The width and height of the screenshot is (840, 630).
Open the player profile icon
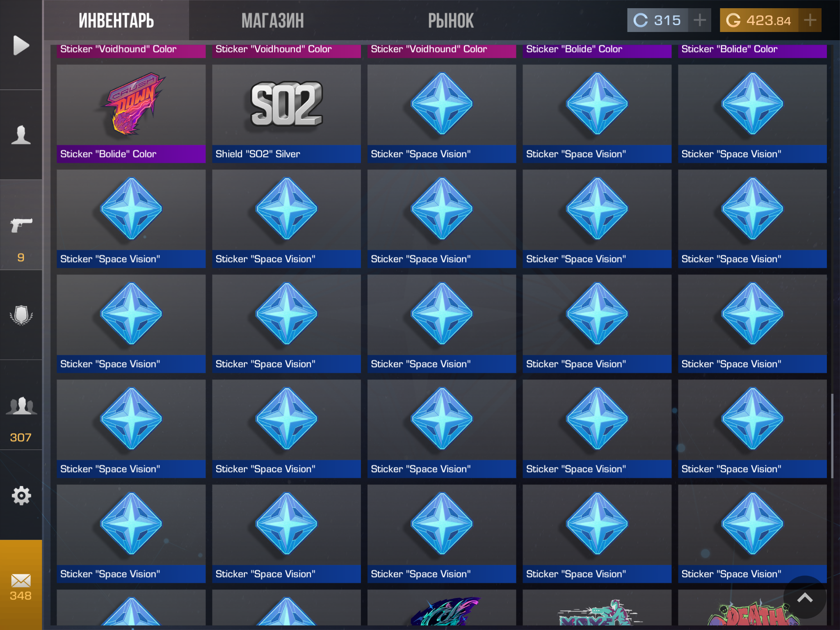click(x=21, y=135)
